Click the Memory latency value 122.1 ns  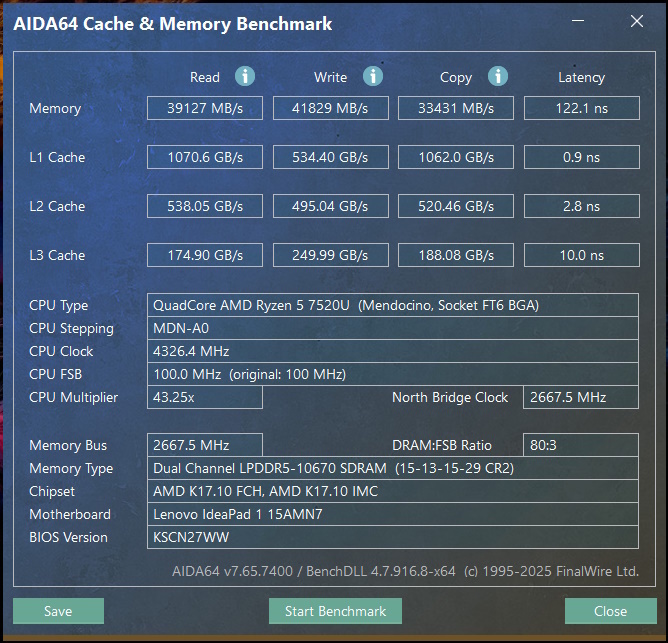pyautogui.click(x=582, y=108)
